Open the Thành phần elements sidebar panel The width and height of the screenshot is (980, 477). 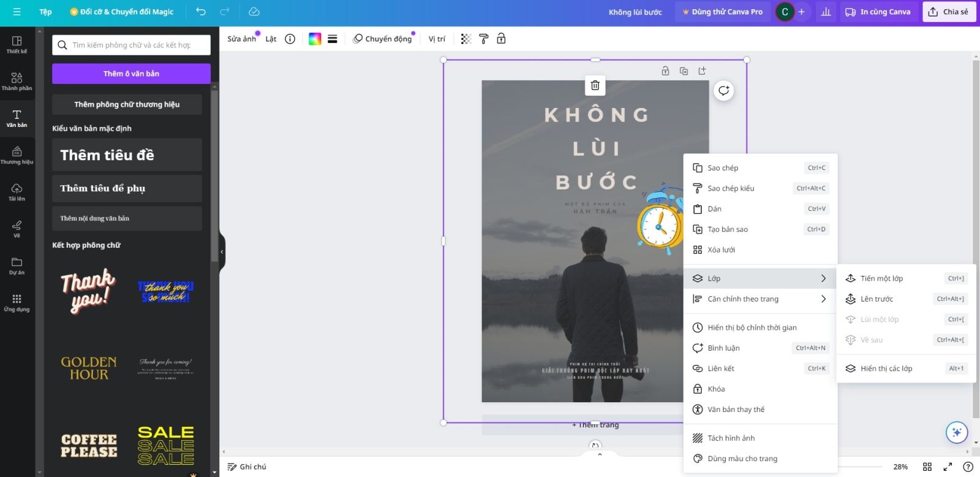coord(17,81)
